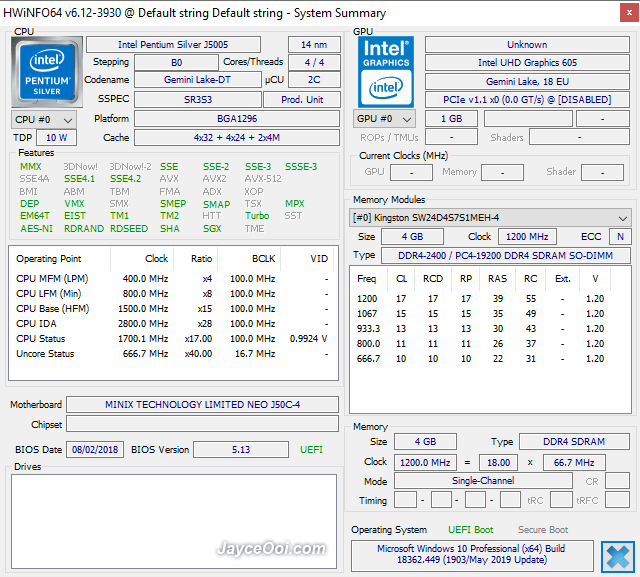Select the CPU MFM (LPM) row
The width and height of the screenshot is (640, 577).
(x=173, y=279)
